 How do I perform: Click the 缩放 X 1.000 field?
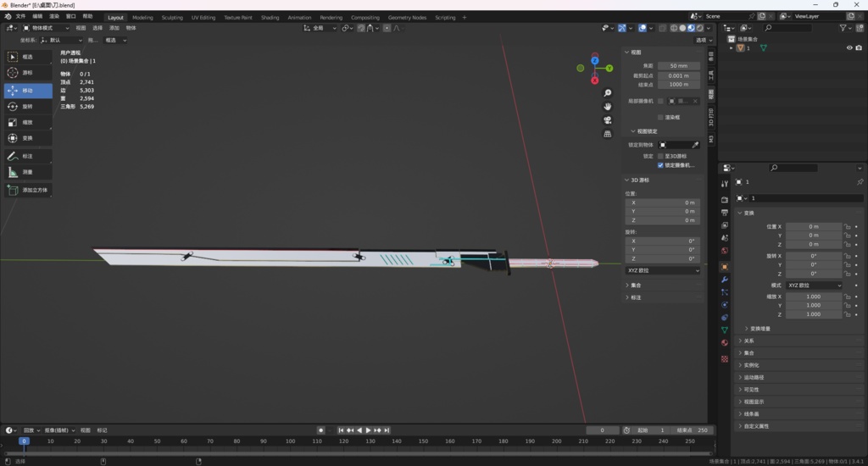coord(814,297)
